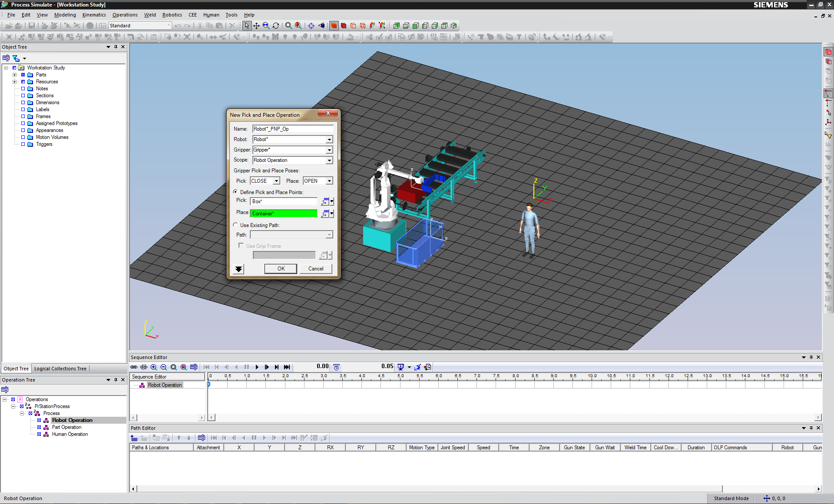The height and width of the screenshot is (504, 834).
Task: Open the simulation time settings clock icon
Action: 337,367
